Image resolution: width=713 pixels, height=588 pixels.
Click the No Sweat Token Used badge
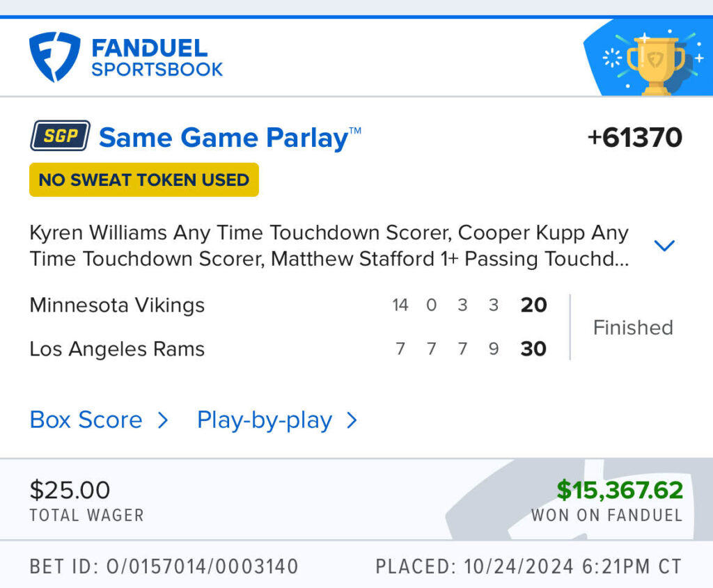click(144, 180)
